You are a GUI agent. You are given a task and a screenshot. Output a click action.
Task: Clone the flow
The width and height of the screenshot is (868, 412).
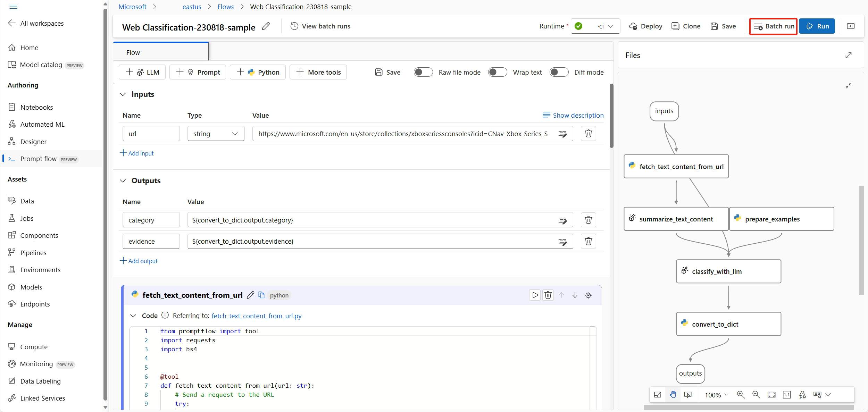pyautogui.click(x=686, y=26)
